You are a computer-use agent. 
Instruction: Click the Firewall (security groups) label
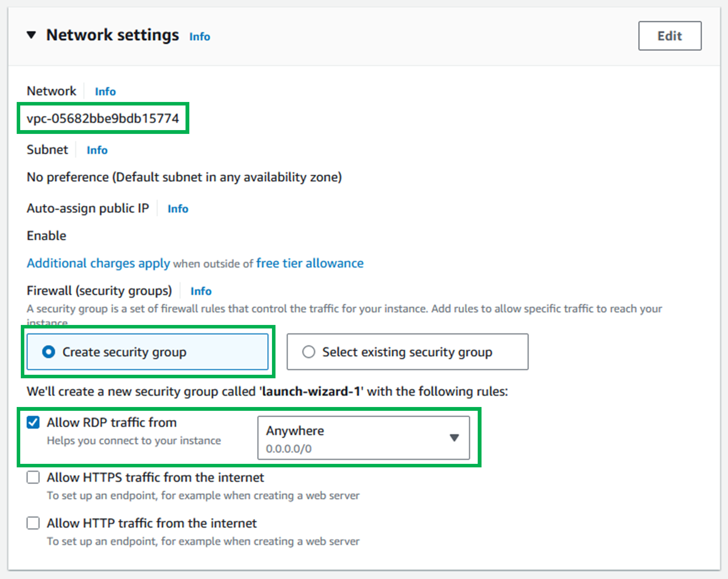click(99, 291)
